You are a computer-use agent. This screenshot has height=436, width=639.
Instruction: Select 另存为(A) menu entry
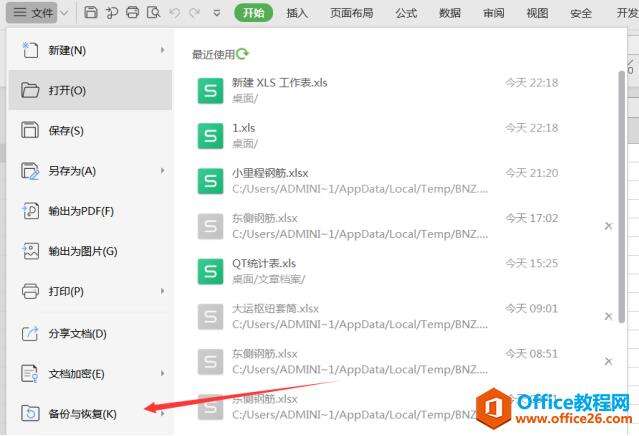coord(90,171)
